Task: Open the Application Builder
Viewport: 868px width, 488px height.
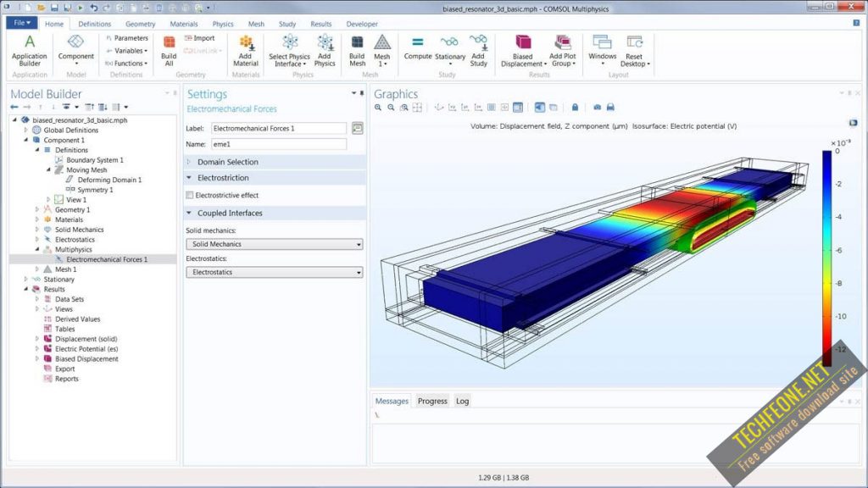Action: (x=30, y=50)
